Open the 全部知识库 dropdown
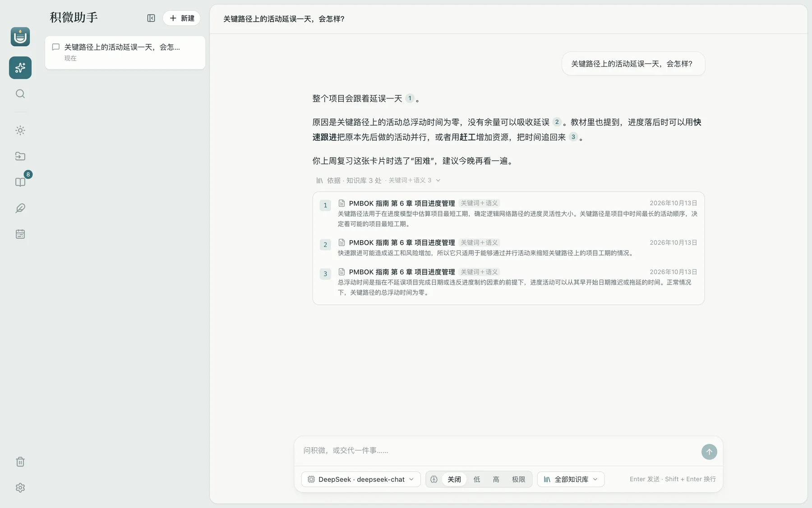The height and width of the screenshot is (508, 812). pyautogui.click(x=571, y=479)
